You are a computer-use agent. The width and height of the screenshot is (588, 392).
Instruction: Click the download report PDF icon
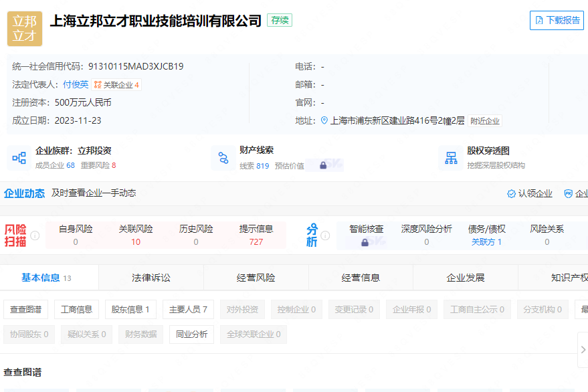(x=539, y=20)
